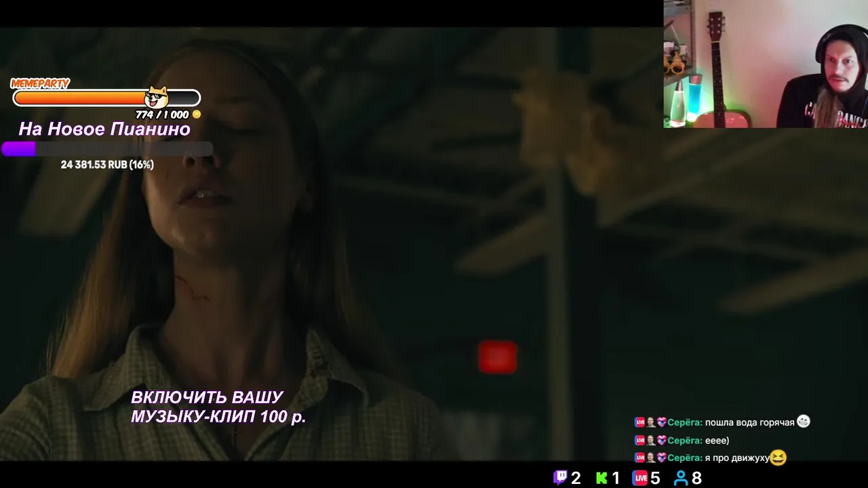The width and height of the screenshot is (868, 488).
Task: Click the doge face on MemeParty bar
Action: [x=157, y=97]
